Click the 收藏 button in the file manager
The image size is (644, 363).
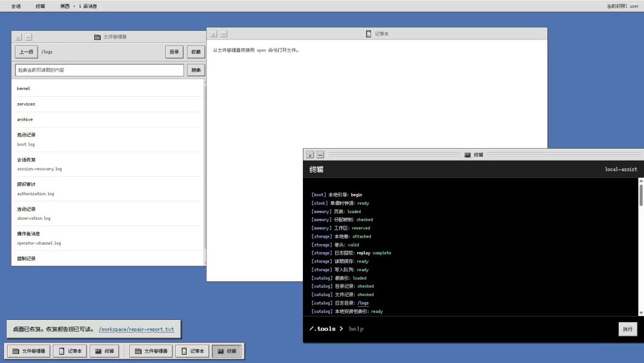coord(196,52)
